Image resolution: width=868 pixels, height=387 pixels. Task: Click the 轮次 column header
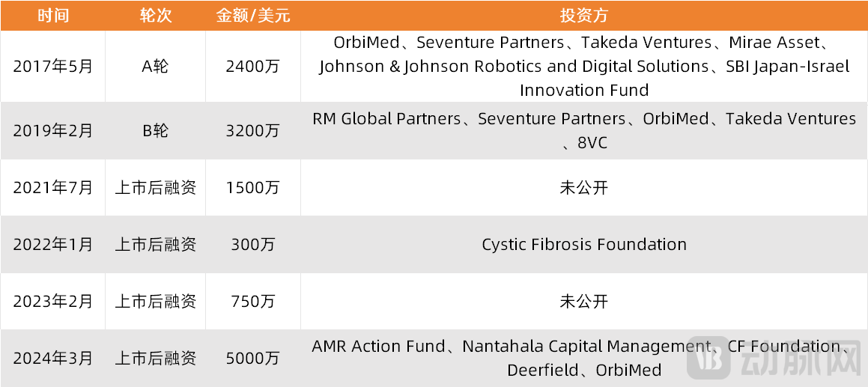coord(155,15)
